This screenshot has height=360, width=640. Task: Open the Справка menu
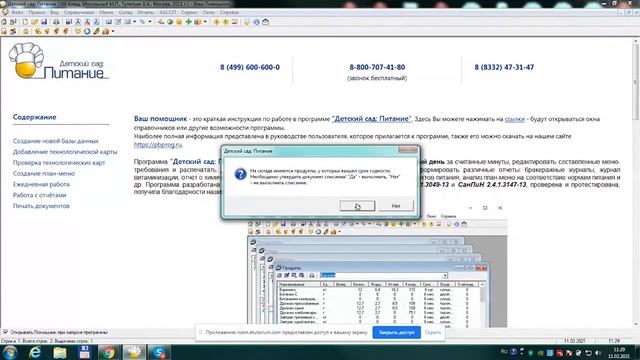[229, 13]
